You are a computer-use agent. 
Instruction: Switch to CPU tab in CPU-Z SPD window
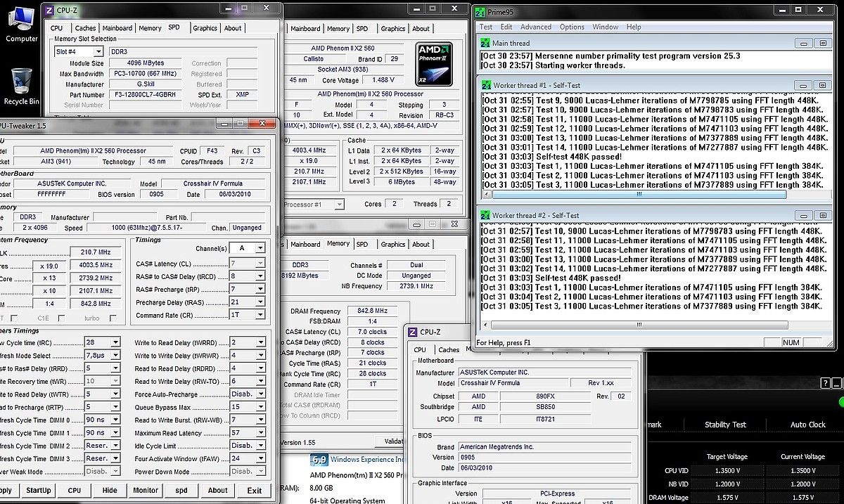[x=56, y=28]
